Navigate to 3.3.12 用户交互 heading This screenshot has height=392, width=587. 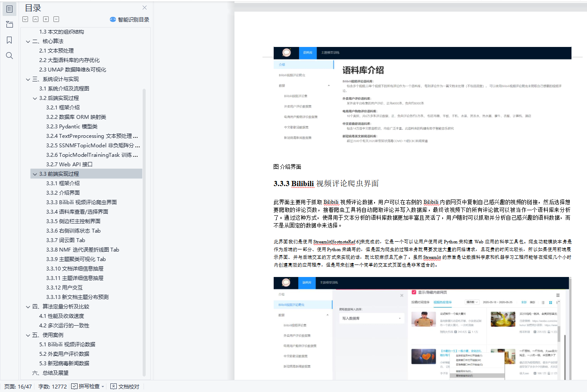click(x=64, y=288)
